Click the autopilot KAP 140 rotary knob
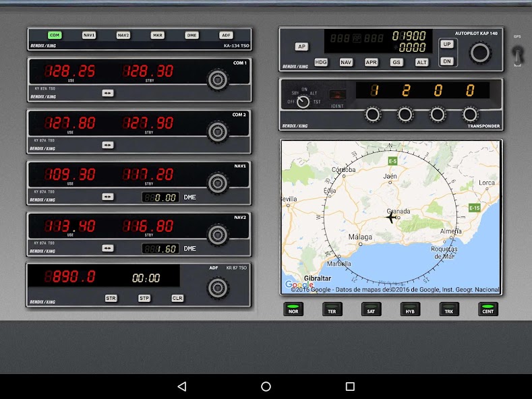The height and width of the screenshot is (399, 532). [x=479, y=52]
